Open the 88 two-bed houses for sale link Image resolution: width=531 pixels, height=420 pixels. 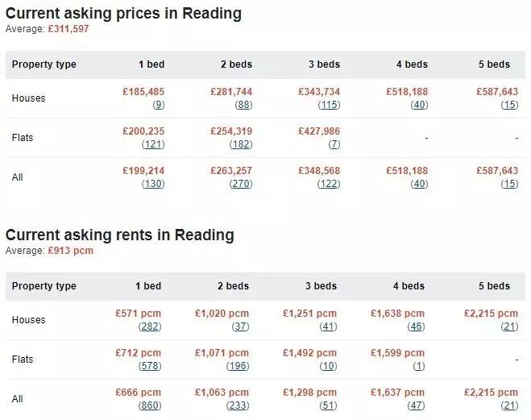[x=243, y=105]
